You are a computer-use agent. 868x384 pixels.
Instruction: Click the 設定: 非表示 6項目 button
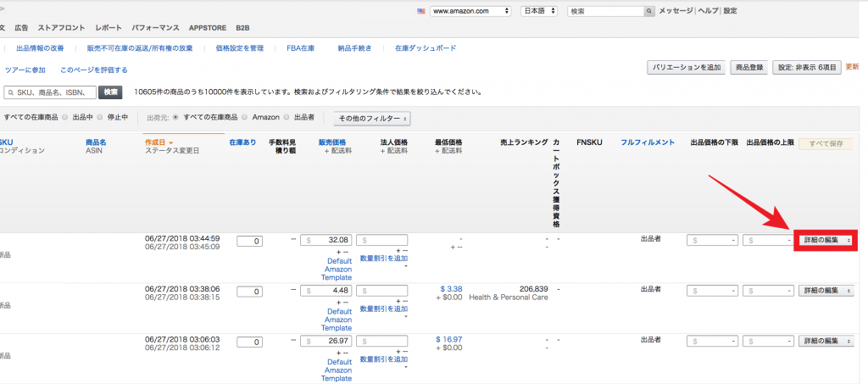pos(807,67)
